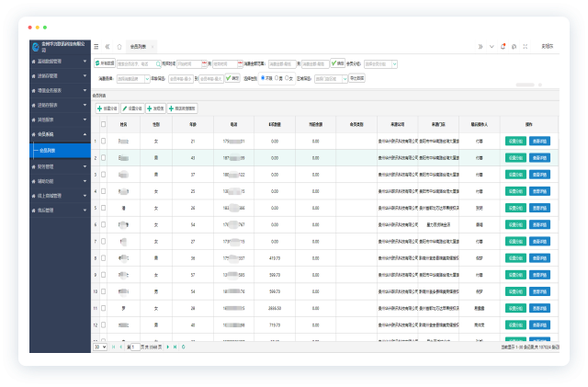Collapse the 会员系统 sidebar menu
This screenshot has width=588, height=387.
[x=60, y=134]
